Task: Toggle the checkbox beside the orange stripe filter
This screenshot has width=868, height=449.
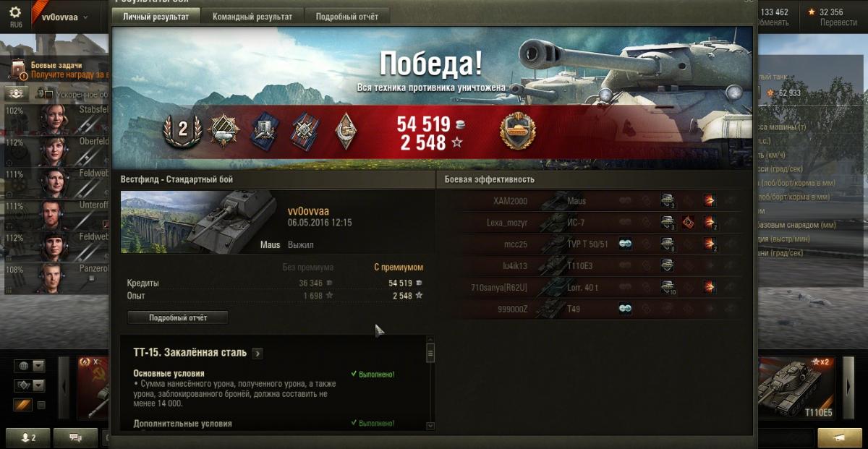Action: coord(41,406)
